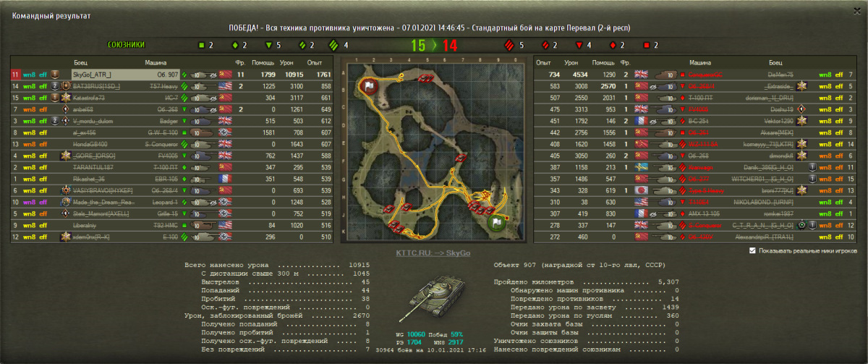The height and width of the screenshot is (364, 868).
Task: Click the Chinese flag in WZ-111 5A row
Action: pyautogui.click(x=641, y=144)
